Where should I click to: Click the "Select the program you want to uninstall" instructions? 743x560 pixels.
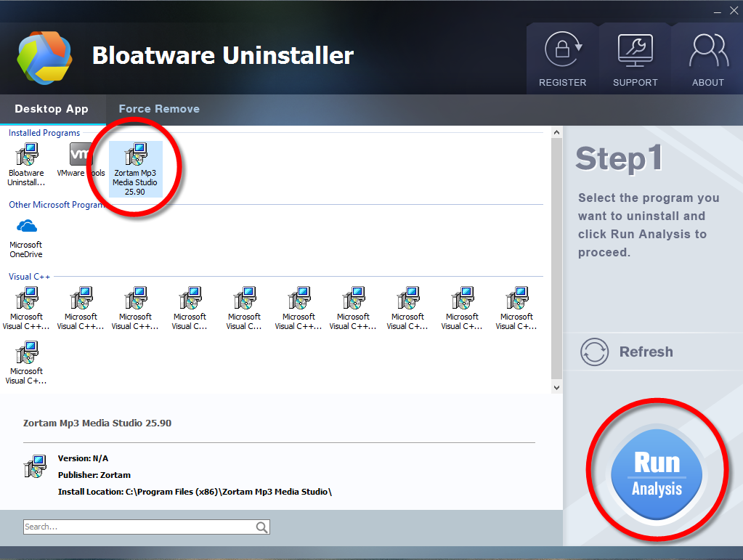tap(649, 225)
